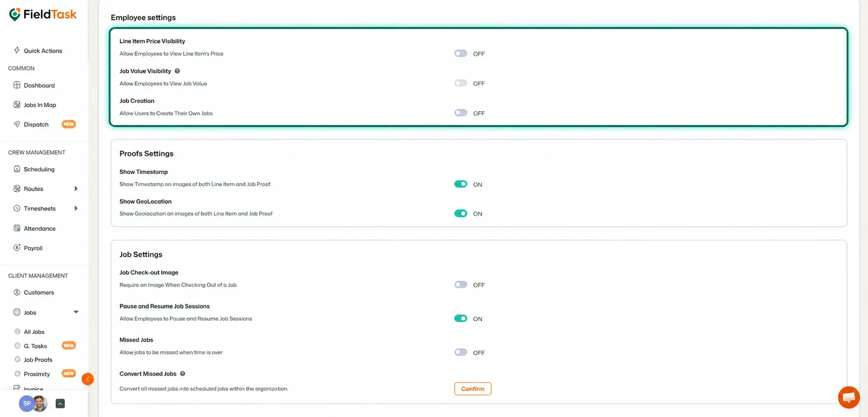The width and height of the screenshot is (868, 417).
Task: Click the FieldTask logo
Action: click(43, 14)
